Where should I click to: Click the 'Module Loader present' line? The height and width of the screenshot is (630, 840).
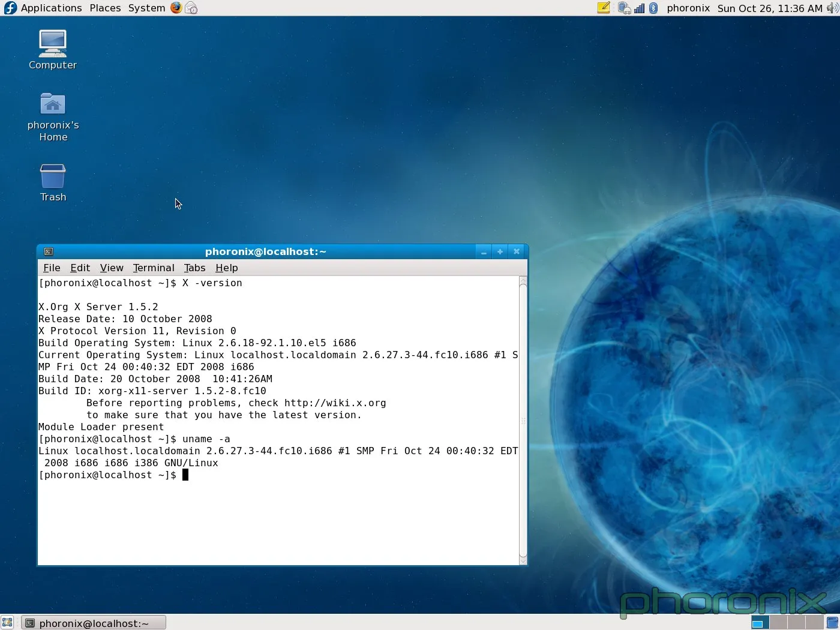pyautogui.click(x=101, y=427)
